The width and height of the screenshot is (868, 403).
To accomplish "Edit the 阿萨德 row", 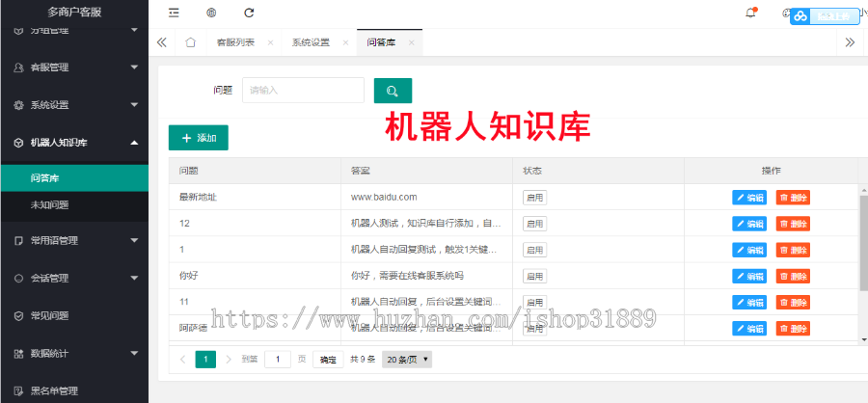I will [x=749, y=328].
